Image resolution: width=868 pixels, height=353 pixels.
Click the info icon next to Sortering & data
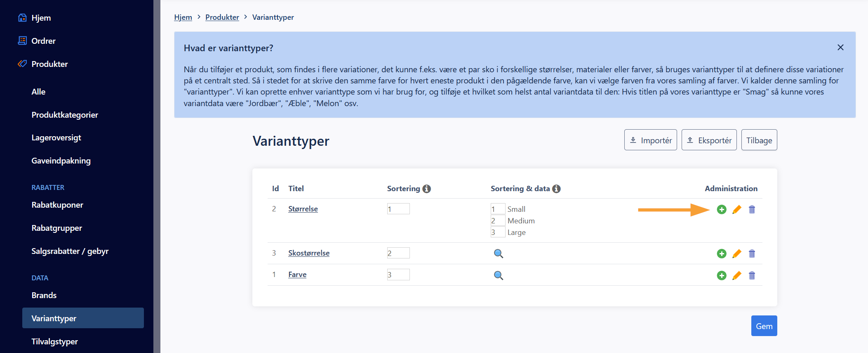coord(556,189)
